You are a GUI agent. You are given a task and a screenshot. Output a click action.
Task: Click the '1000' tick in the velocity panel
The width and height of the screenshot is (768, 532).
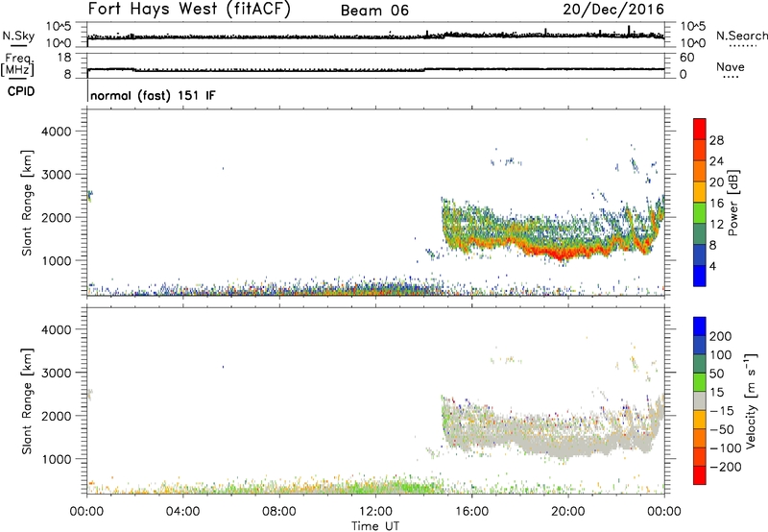click(x=57, y=459)
